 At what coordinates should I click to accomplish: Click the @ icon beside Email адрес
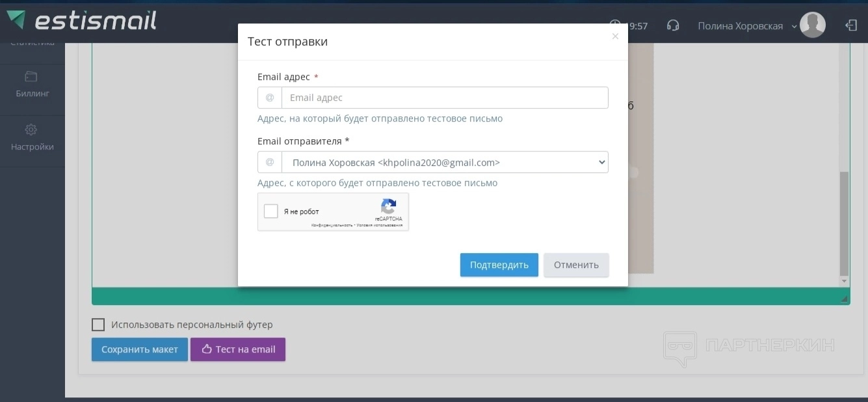pyautogui.click(x=270, y=98)
